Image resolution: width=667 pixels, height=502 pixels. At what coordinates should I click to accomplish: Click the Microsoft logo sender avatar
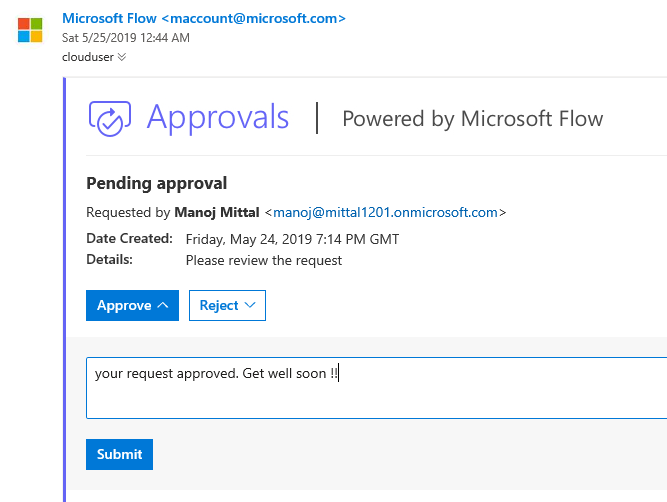(x=30, y=30)
